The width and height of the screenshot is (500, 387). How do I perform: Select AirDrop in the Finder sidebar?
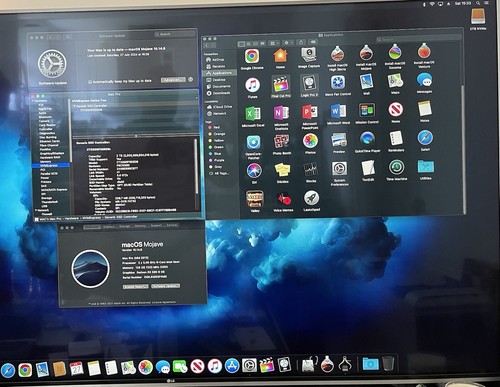218,60
